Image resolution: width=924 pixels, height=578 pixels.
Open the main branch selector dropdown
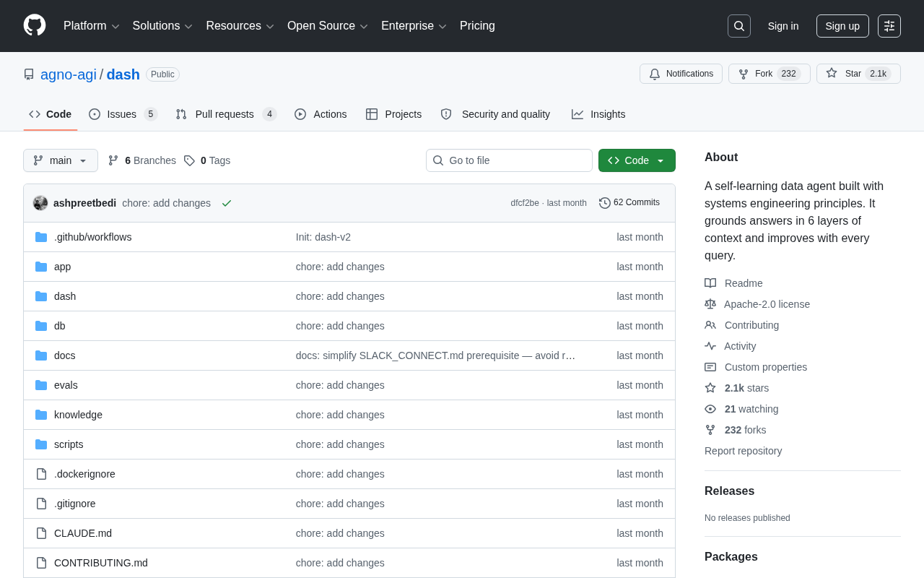click(x=61, y=160)
